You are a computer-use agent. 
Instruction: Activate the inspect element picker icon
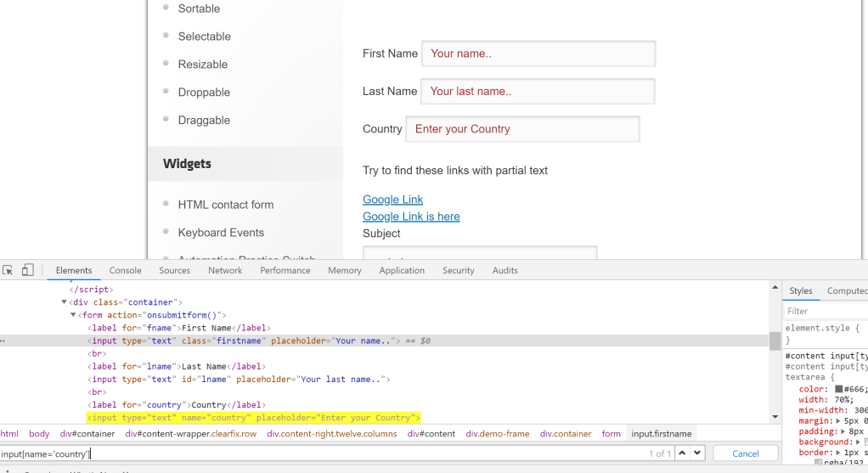click(x=8, y=270)
